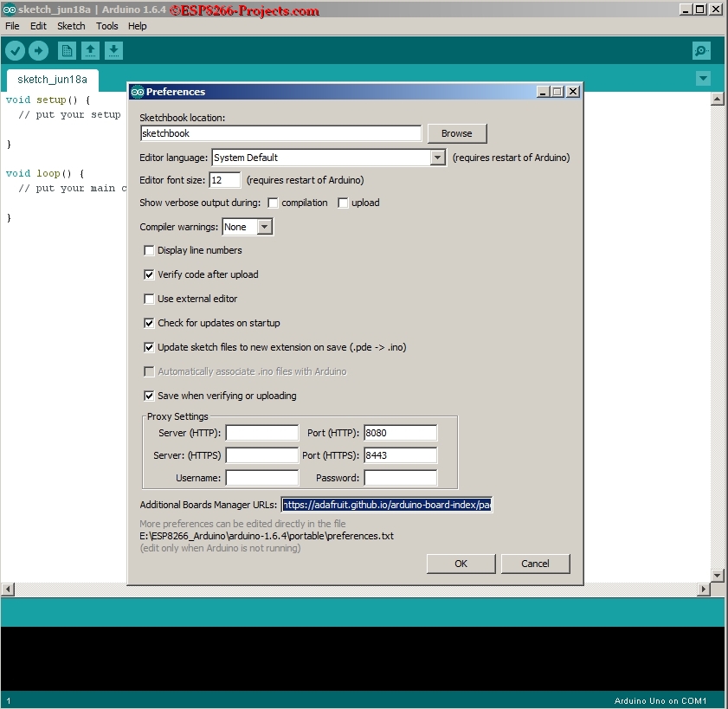
Task: Click the Port (HTTPS) field showing 8443
Action: click(400, 455)
